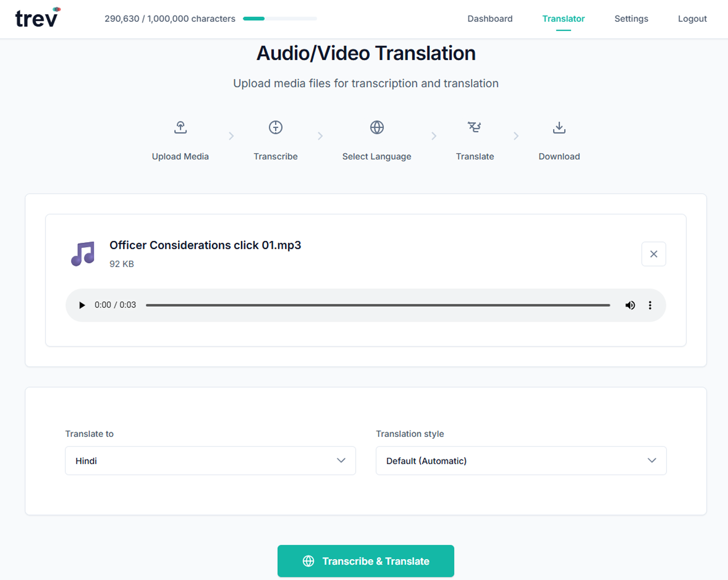Viewport: 728px width, 580px height.
Task: Click the Download step icon
Action: (x=559, y=127)
